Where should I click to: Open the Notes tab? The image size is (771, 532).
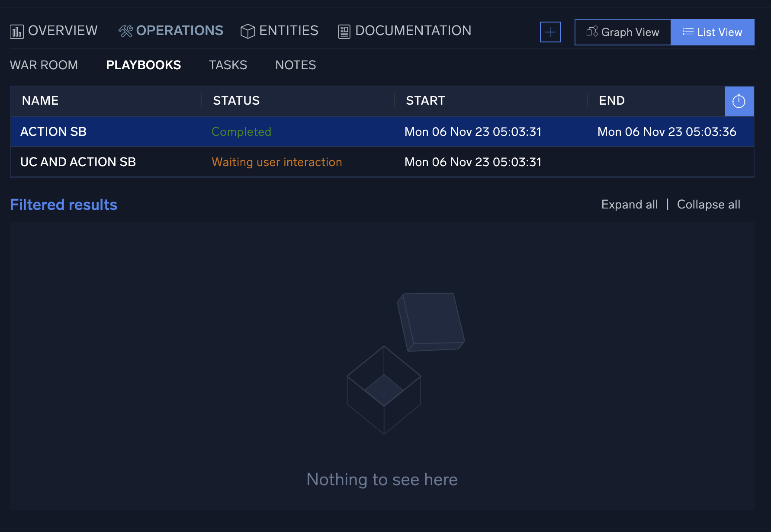point(296,65)
